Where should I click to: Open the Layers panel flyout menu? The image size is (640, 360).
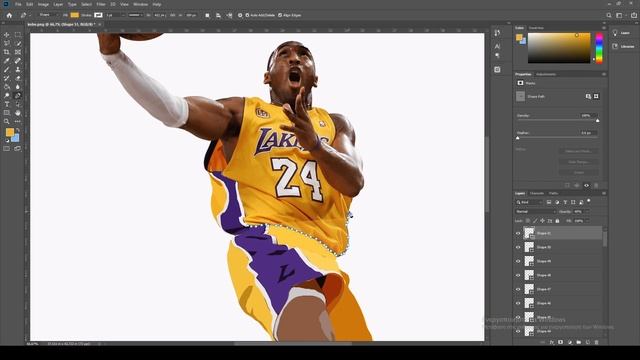pos(604,193)
